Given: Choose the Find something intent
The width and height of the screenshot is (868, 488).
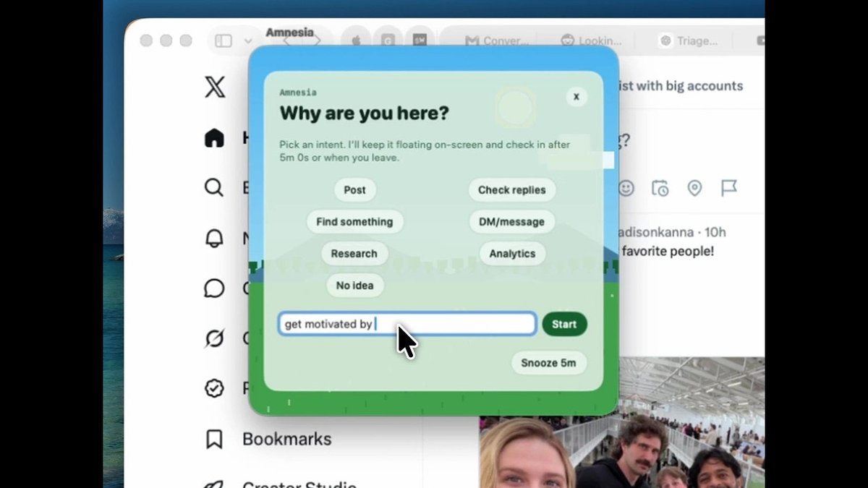Looking at the screenshot, I should [x=354, y=222].
